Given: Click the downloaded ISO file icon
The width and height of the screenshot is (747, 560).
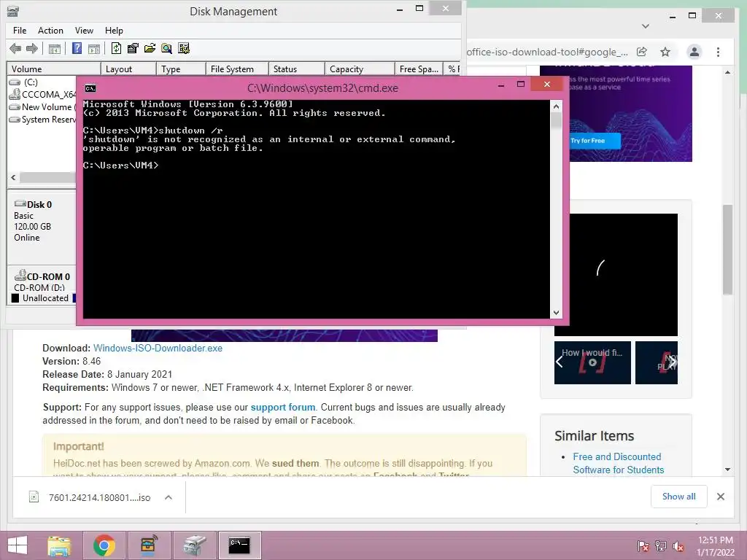Looking at the screenshot, I should pos(34,497).
